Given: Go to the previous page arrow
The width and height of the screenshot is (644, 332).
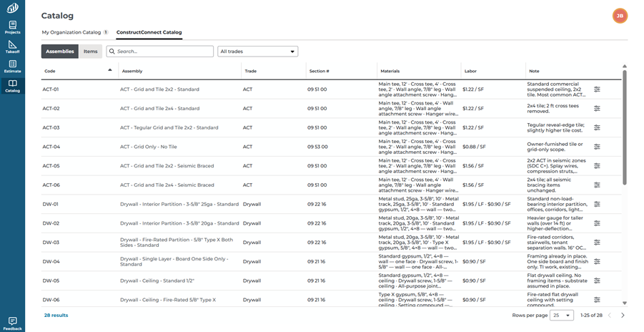Looking at the screenshot, I should 610,316.
